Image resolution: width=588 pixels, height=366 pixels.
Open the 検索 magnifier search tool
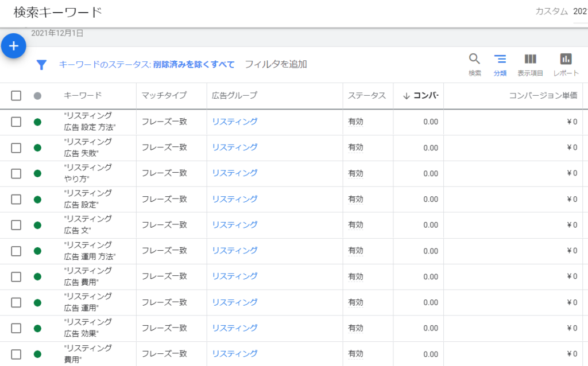(474, 64)
